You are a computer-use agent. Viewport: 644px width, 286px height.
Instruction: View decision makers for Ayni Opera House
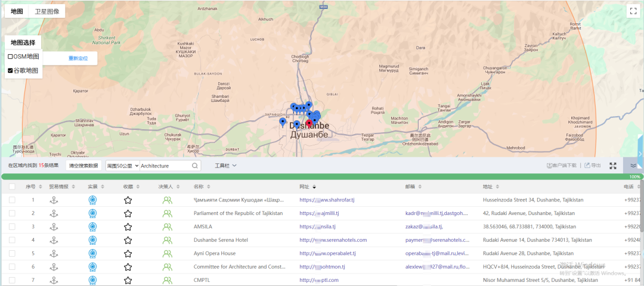point(167,254)
